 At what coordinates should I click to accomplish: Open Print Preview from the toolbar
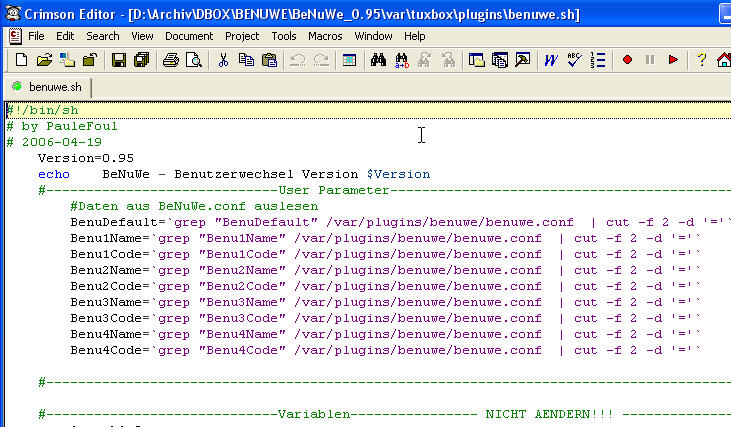[x=194, y=61]
